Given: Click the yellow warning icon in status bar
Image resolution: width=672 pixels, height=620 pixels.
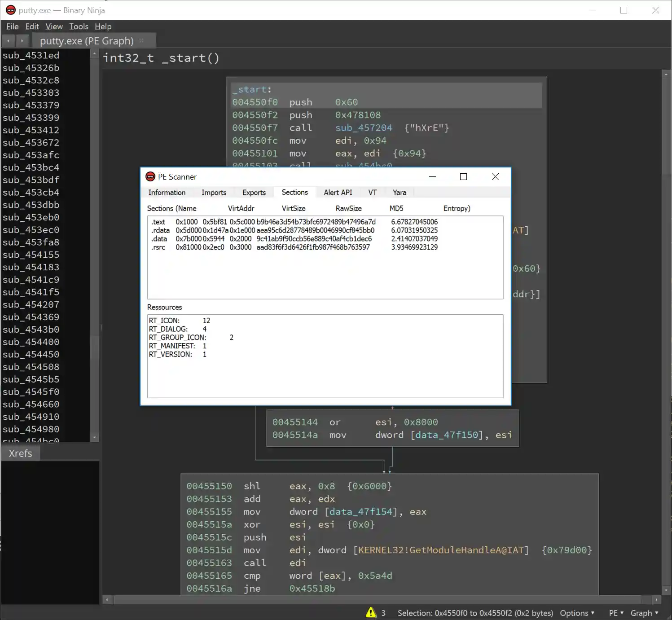Looking at the screenshot, I should pos(371,612).
